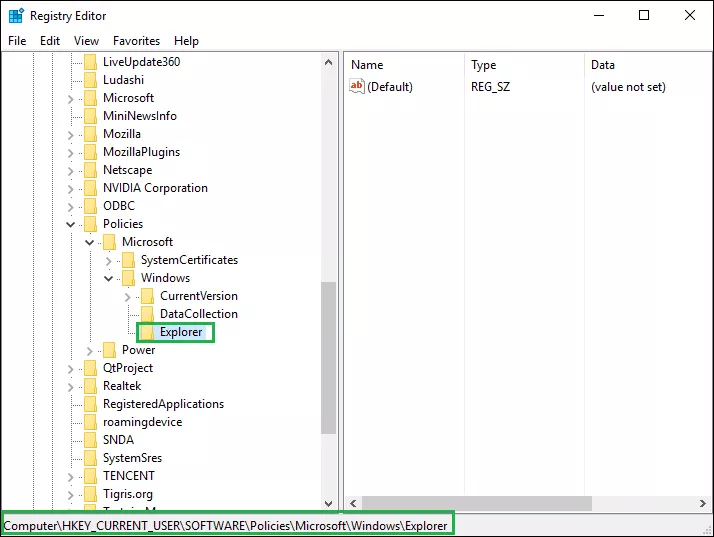
Task: Click the roamingdevice folder icon
Action: (x=91, y=422)
